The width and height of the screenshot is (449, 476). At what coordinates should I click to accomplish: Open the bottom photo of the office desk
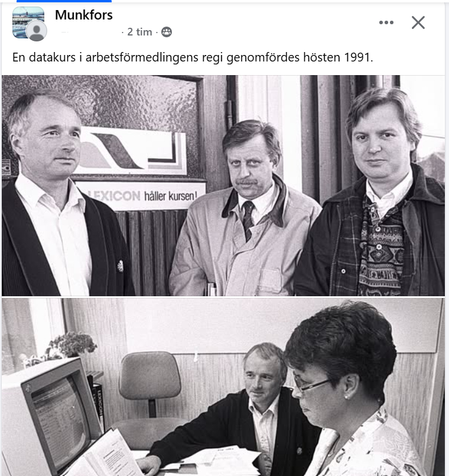coord(223,387)
